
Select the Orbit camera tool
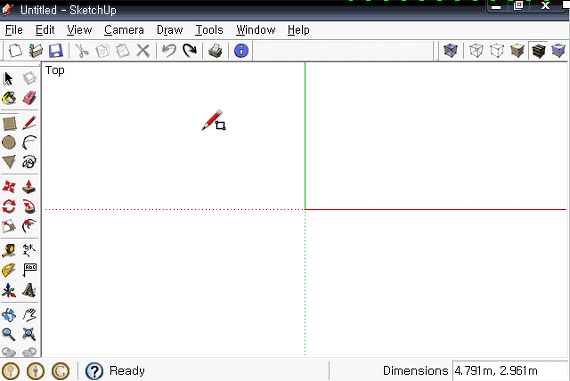9,315
